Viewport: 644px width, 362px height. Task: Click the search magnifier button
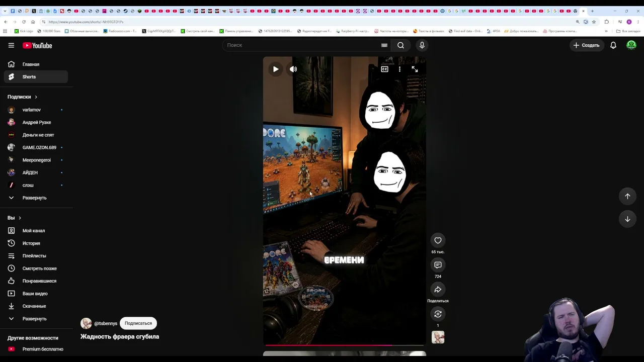click(x=400, y=45)
